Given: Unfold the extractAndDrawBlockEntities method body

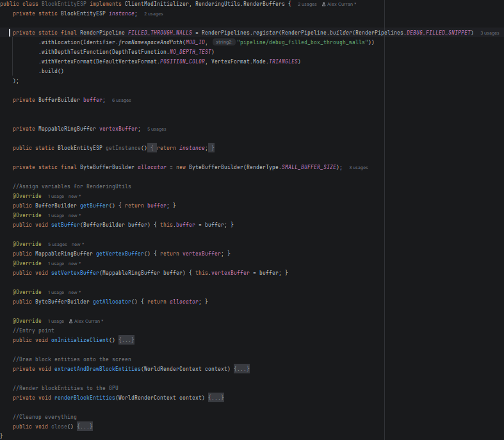Looking at the screenshot, I should pos(241,369).
